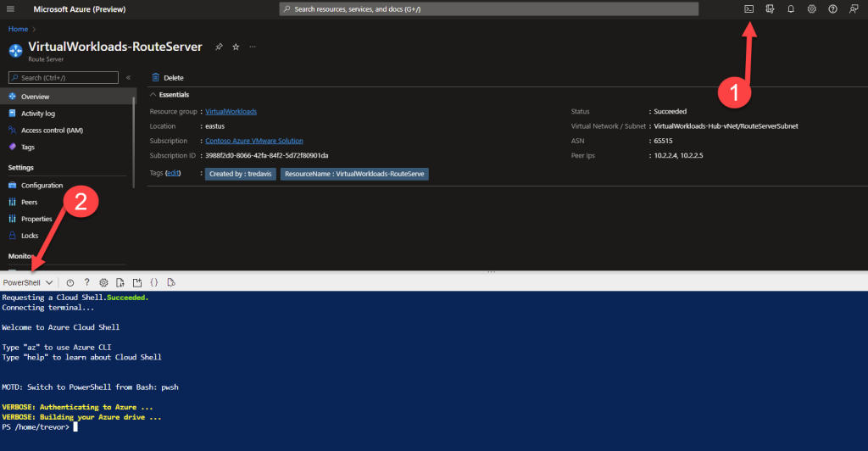This screenshot has height=451, width=868.
Task: Click the ResourceName tag chip
Action: 354,174
